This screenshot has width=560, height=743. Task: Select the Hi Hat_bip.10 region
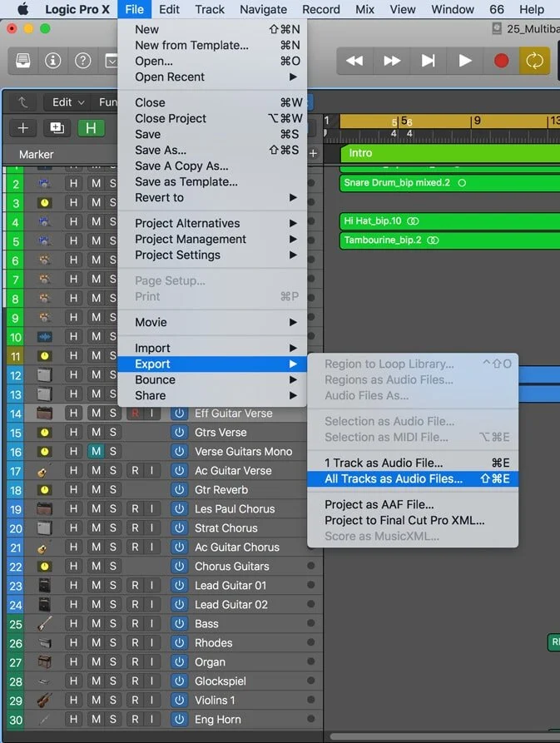(449, 221)
